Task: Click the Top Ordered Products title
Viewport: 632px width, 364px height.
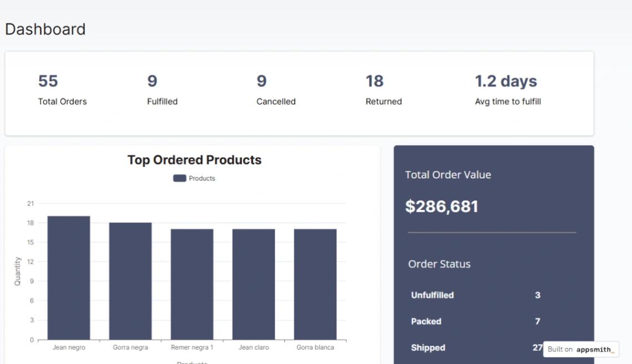Action: pyautogui.click(x=194, y=160)
